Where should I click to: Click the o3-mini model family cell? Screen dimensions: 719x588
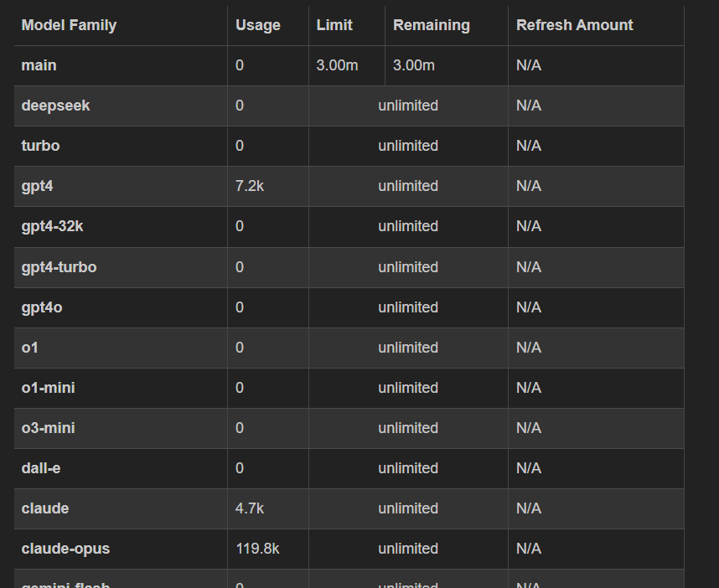point(121,429)
